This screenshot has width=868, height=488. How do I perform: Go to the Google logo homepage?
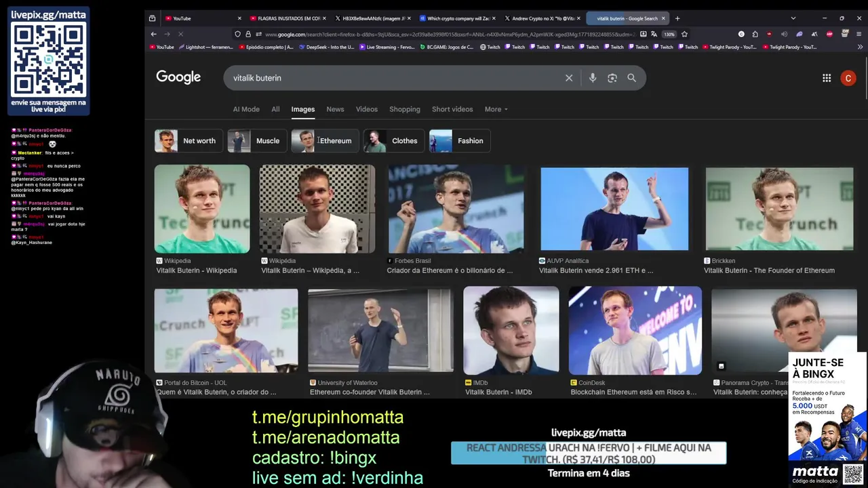(x=178, y=77)
